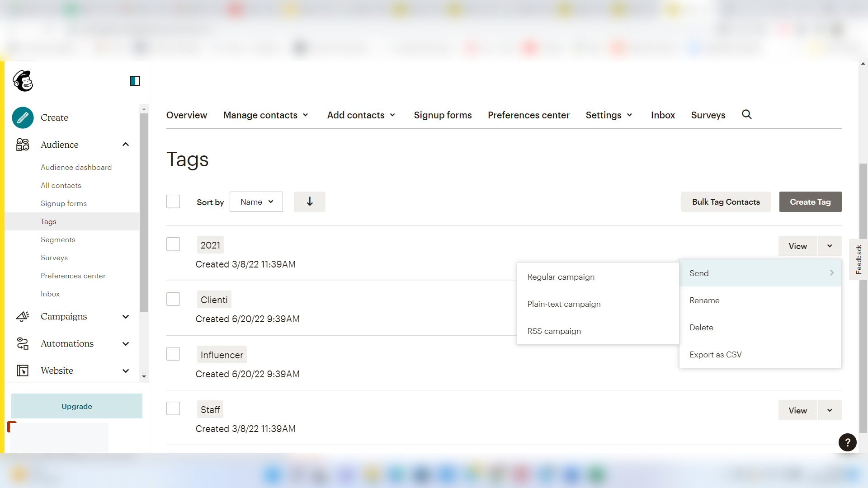Click the Audience panel icon

[x=22, y=144]
